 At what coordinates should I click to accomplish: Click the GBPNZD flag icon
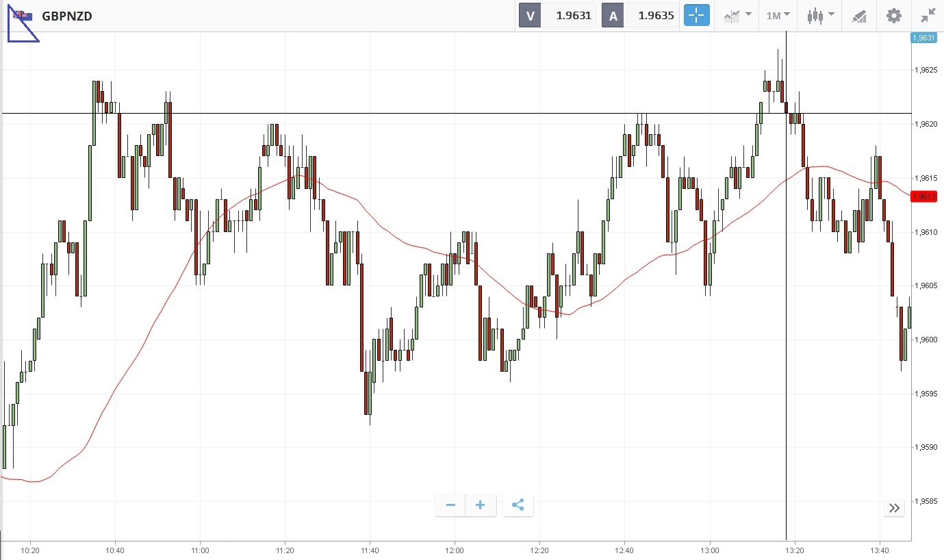pyautogui.click(x=22, y=16)
